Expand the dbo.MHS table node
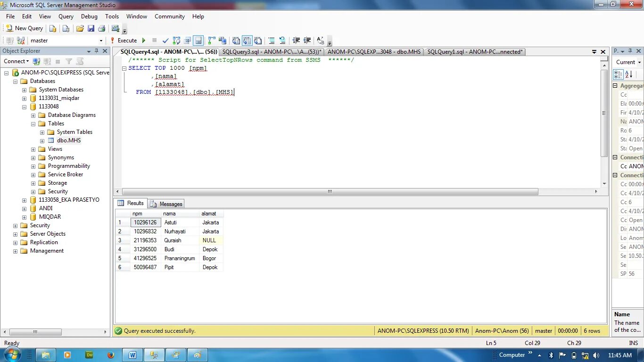Image resolution: width=644 pixels, height=362 pixels. (42, 140)
